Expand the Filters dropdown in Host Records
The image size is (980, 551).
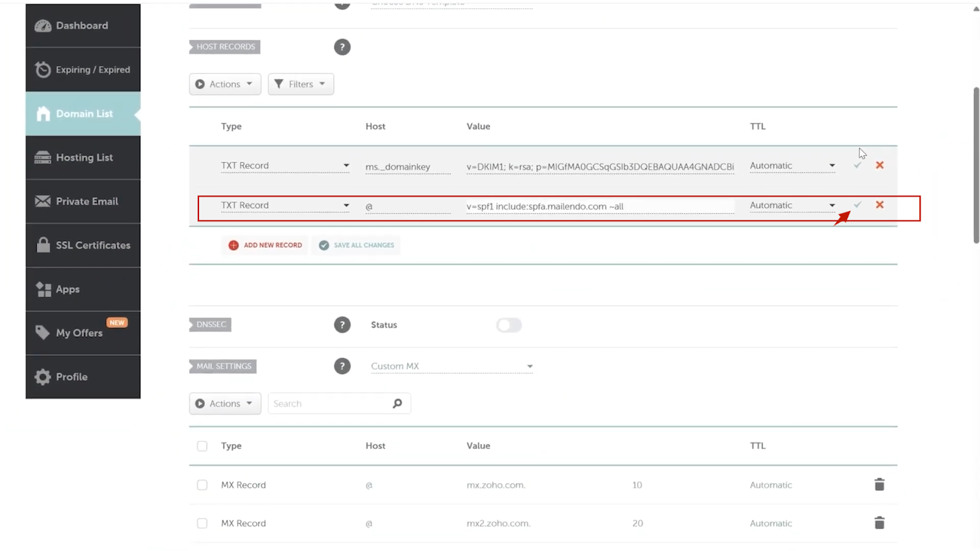301,84
